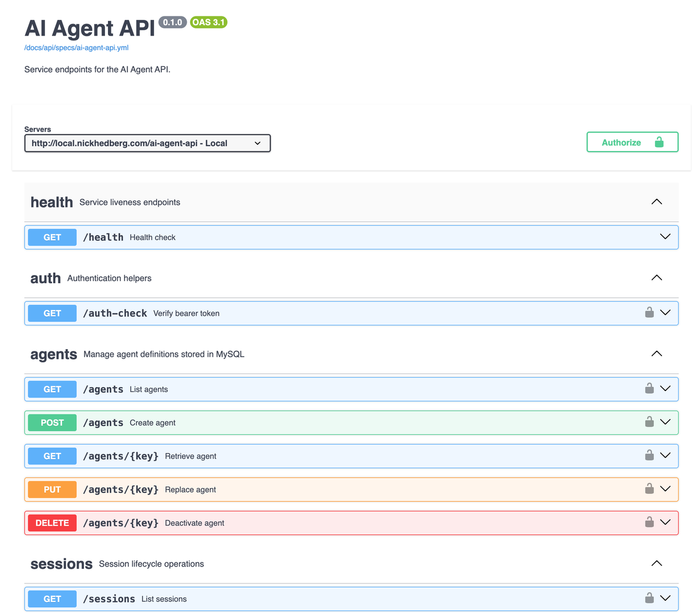Viewport: 700px width, 612px height.
Task: Collapse the sessions section with its chevron
Action: point(656,563)
